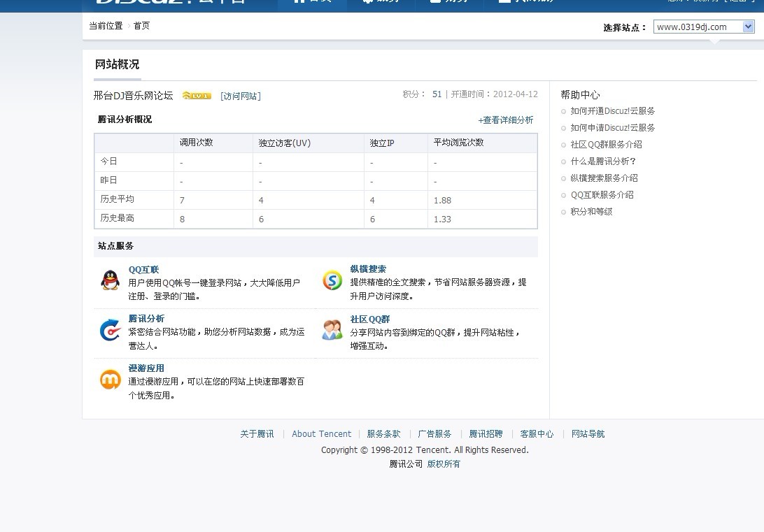This screenshot has height=532, width=764.
Task: Click the two-people icon beside 社区QQ群
Action: click(332, 330)
